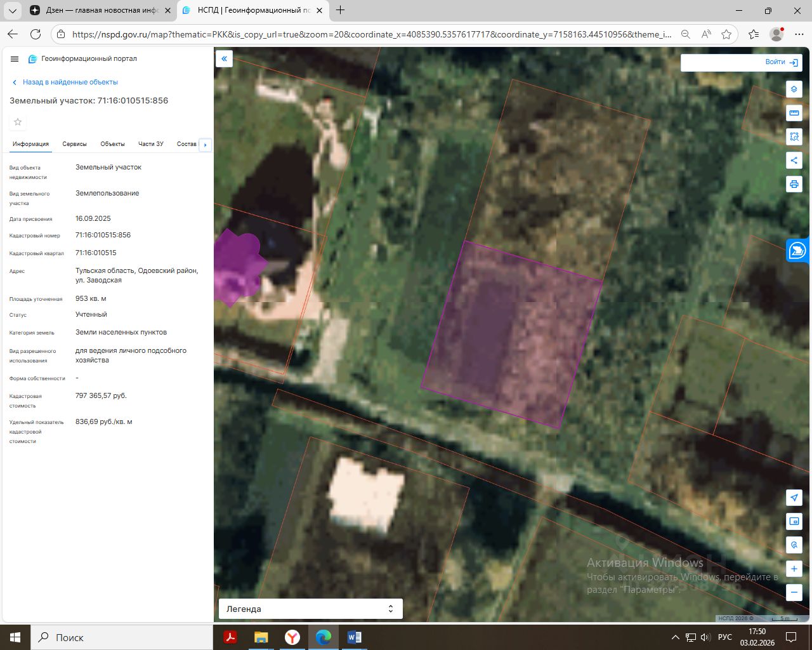Enable read aloud in the address bar
812x650 pixels.
point(706,34)
